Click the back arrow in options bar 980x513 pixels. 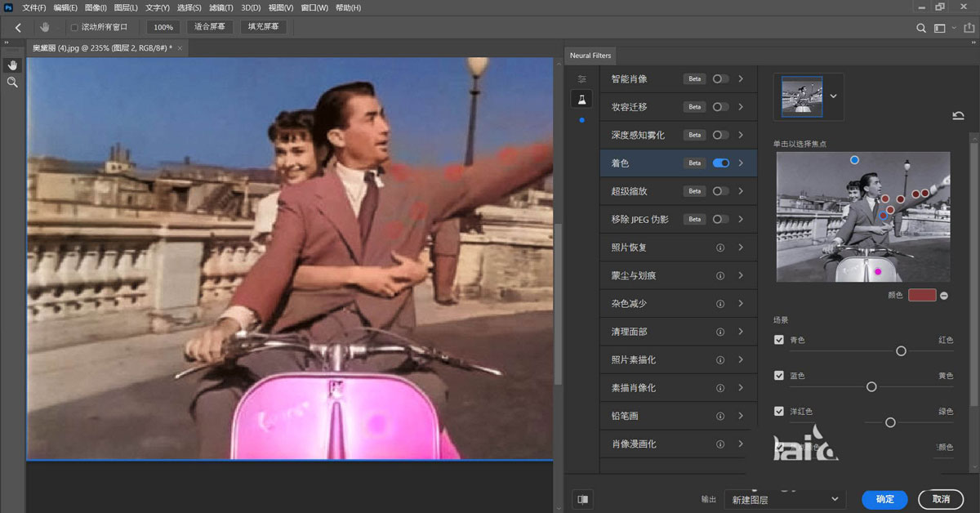(x=18, y=27)
